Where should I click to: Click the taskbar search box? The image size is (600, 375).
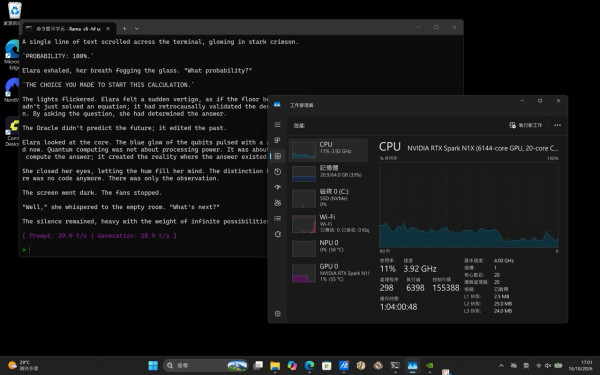(206, 365)
